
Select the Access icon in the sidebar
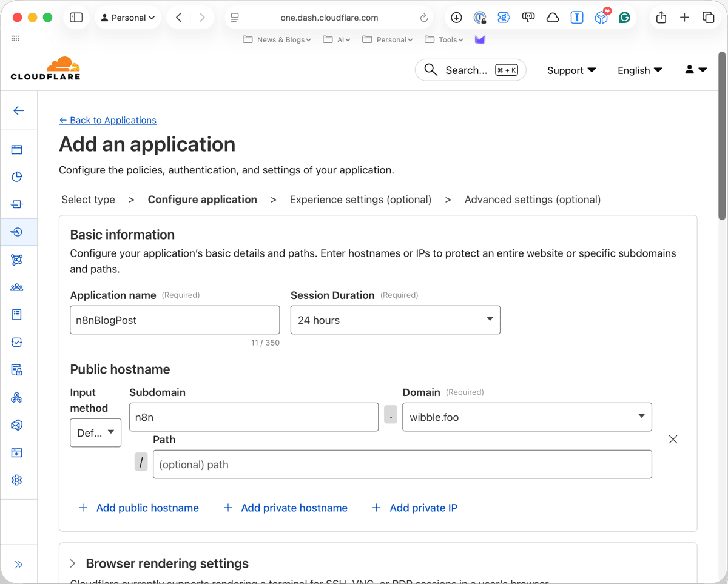tap(18, 232)
